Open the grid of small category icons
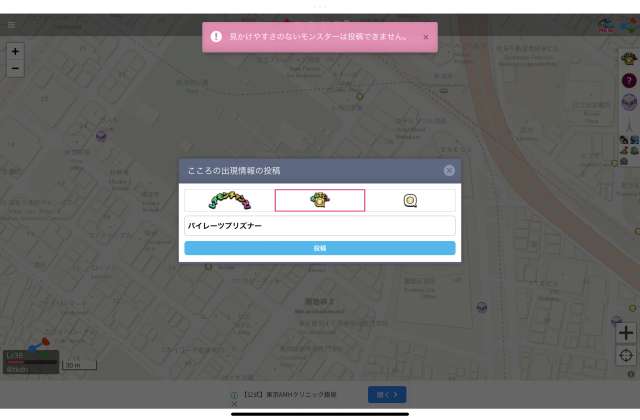640x420 pixels. [628, 150]
